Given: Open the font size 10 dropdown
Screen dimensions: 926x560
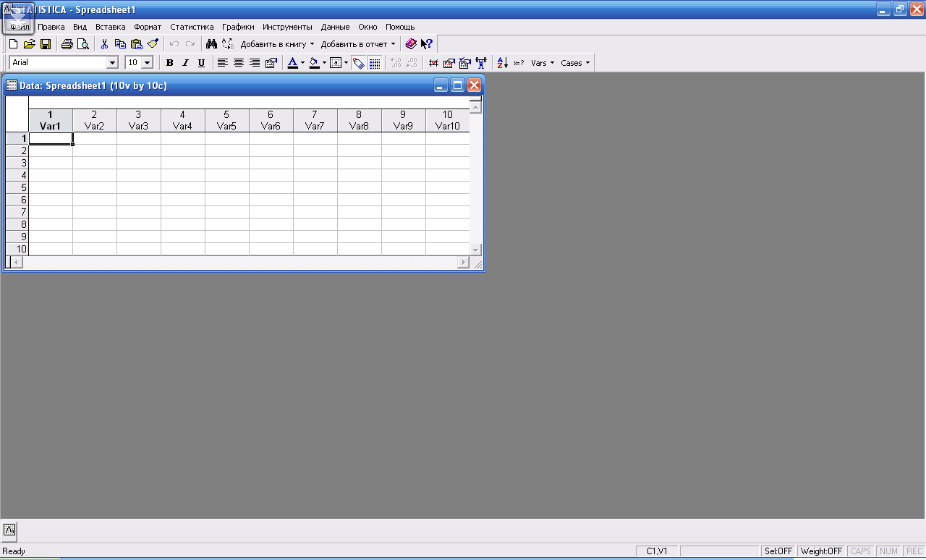Looking at the screenshot, I should coord(148,63).
